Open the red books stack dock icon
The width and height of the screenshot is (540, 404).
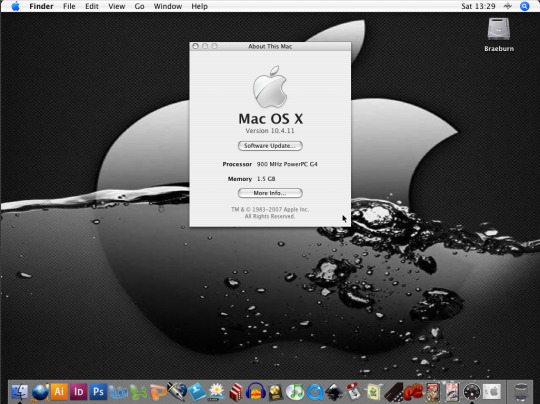pyautogui.click(x=236, y=392)
